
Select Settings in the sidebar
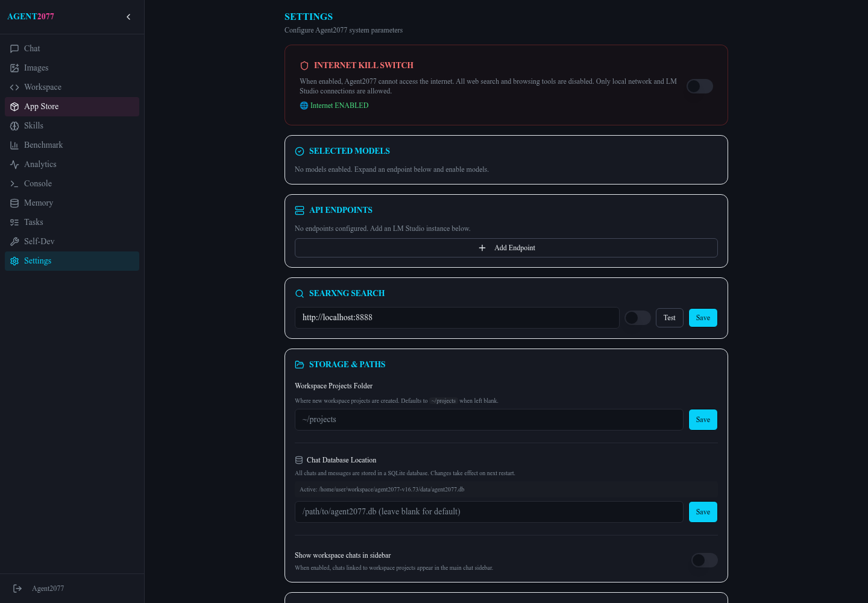72,261
